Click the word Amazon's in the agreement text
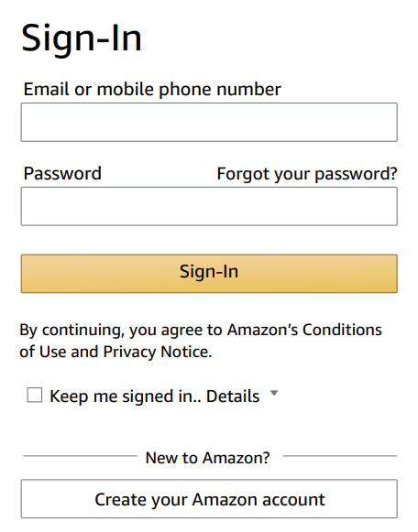The height and width of the screenshot is (532, 418). tap(262, 330)
